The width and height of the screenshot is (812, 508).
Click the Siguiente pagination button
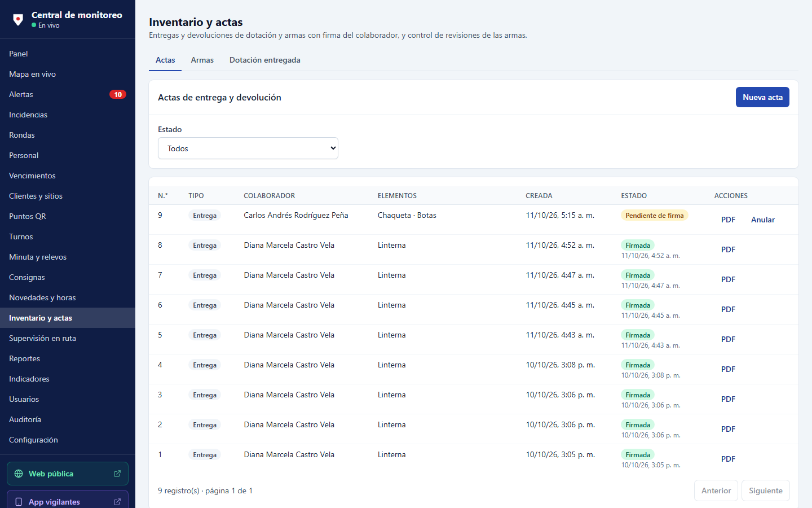pyautogui.click(x=766, y=491)
